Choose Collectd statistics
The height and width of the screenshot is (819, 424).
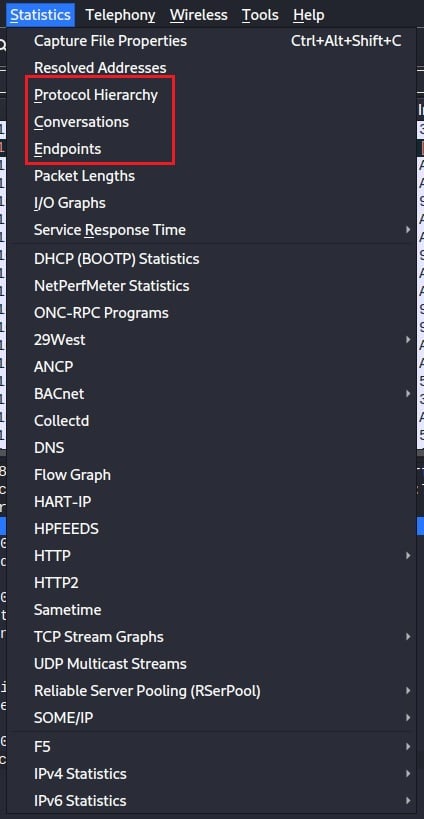(211, 420)
